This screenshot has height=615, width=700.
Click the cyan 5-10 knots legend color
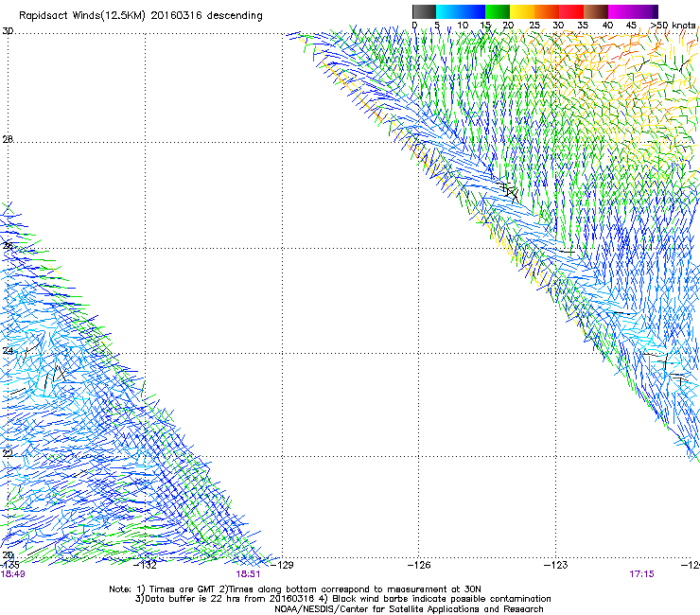448,11
